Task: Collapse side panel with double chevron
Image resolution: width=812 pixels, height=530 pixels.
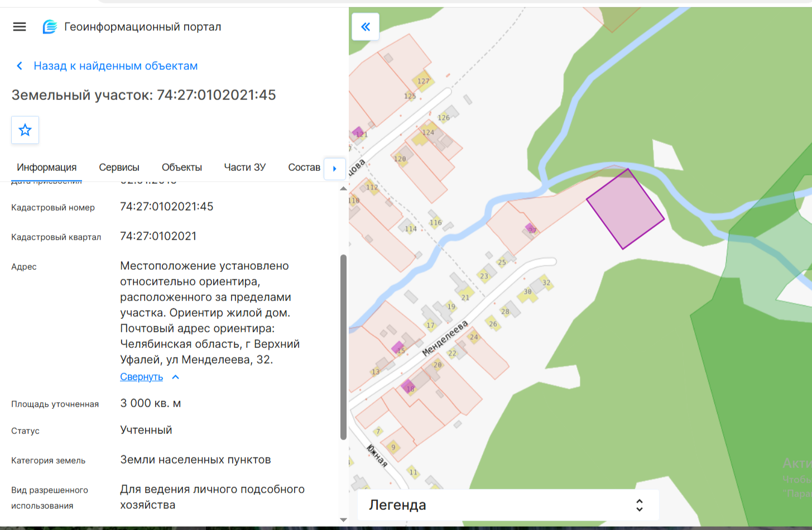Action: [x=366, y=27]
